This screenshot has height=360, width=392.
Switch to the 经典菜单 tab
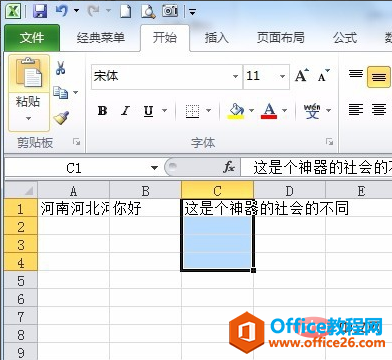tap(100, 38)
